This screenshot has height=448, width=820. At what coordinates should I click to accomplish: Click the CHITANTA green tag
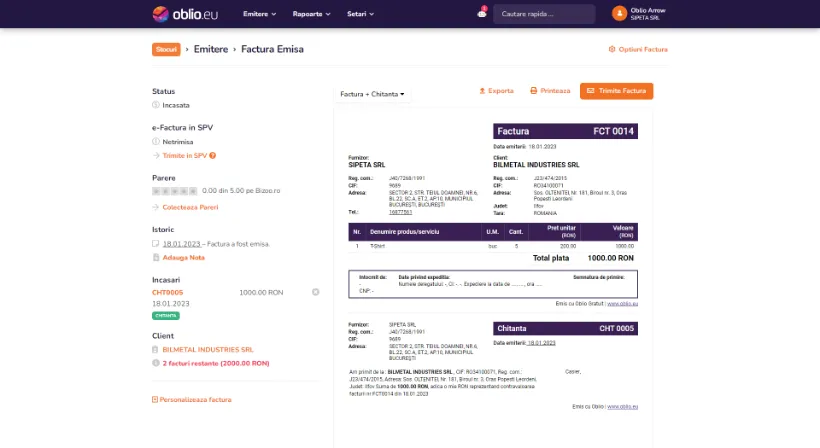pos(166,316)
